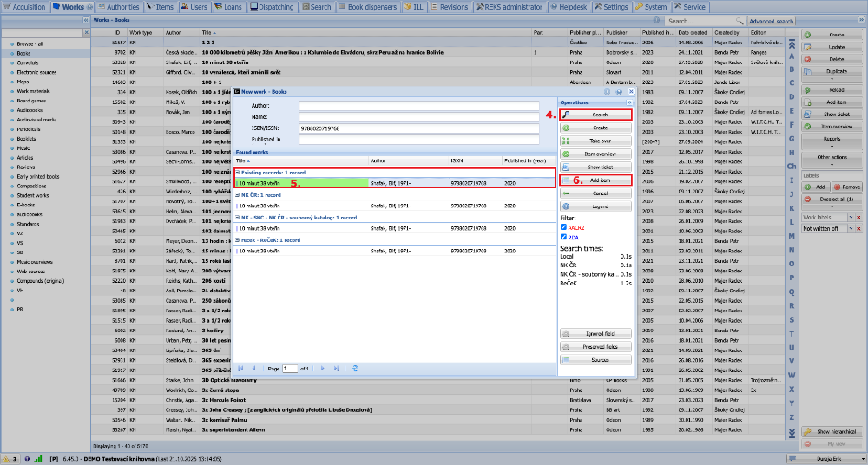This screenshot has height=465, width=868.
Task: Select Electronic sources in left tree
Action: (36, 72)
